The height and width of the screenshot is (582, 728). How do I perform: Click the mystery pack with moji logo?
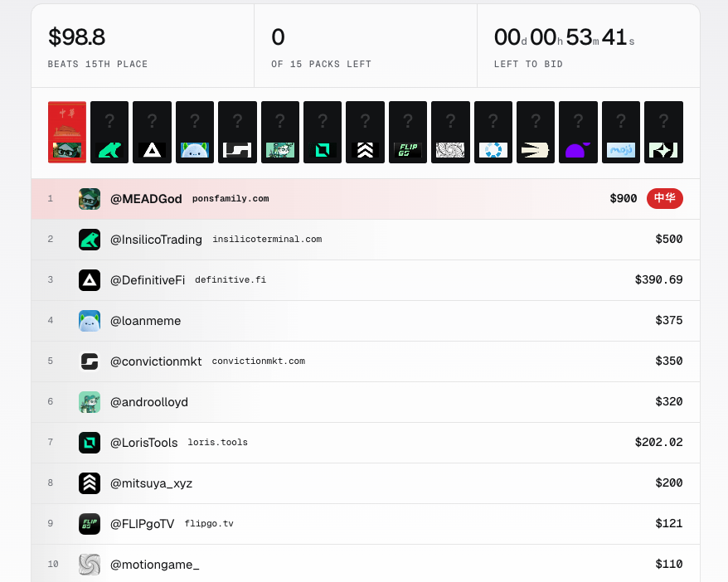(621, 133)
